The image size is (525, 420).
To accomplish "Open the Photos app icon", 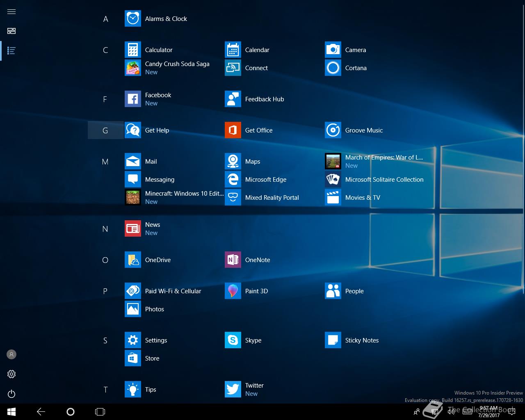I will [133, 309].
